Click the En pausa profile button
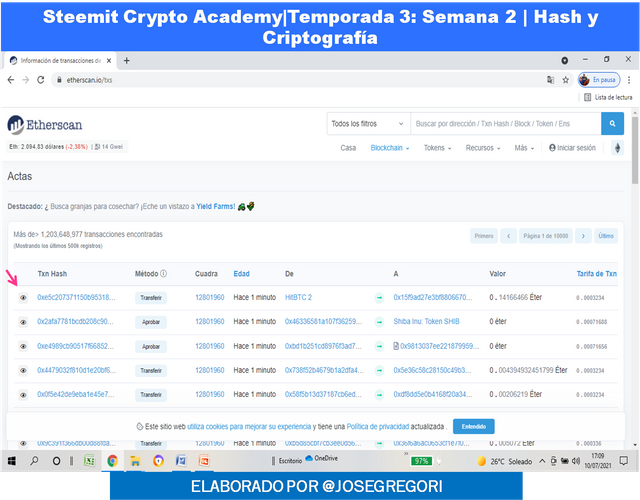640x500 pixels. coord(599,80)
